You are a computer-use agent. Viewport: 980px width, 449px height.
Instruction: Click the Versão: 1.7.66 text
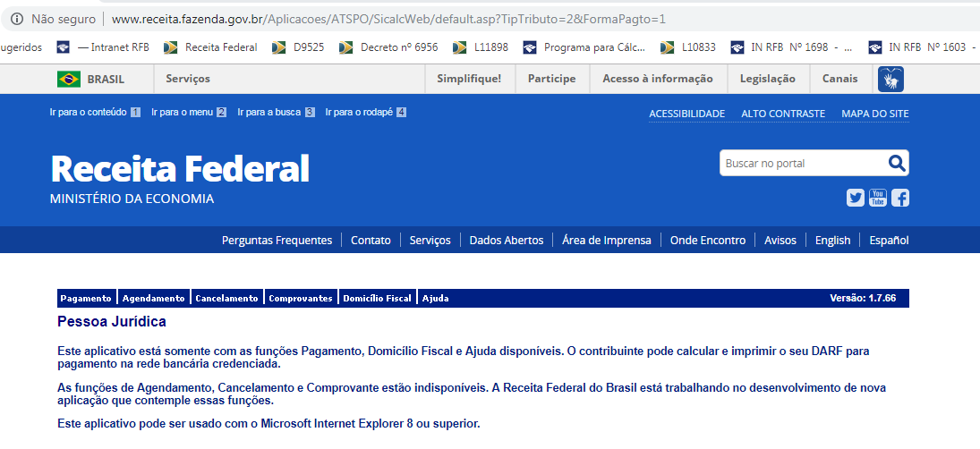pyautogui.click(x=863, y=299)
